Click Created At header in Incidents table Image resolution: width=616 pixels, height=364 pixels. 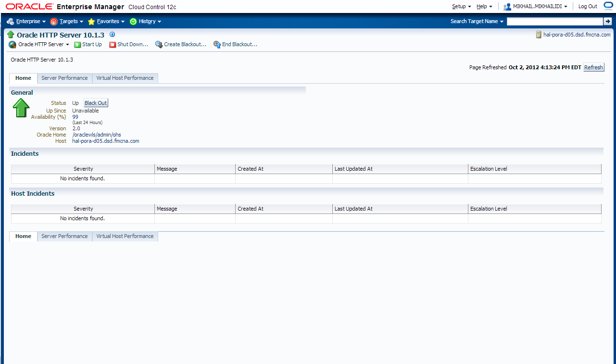point(284,169)
